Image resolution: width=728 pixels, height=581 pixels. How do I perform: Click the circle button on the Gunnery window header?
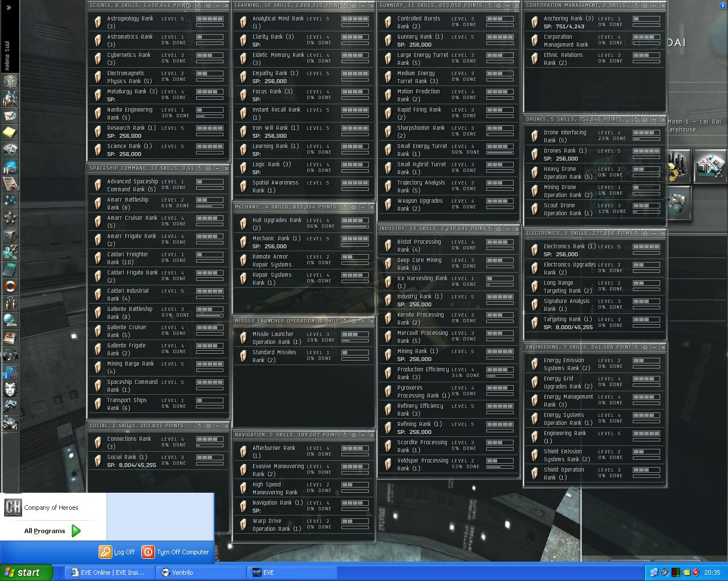pyautogui.click(x=498, y=5)
